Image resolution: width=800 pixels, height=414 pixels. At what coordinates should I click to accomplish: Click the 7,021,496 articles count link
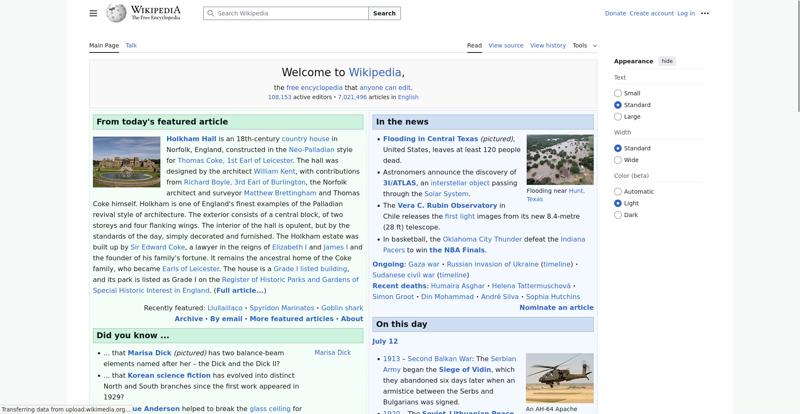coord(352,97)
